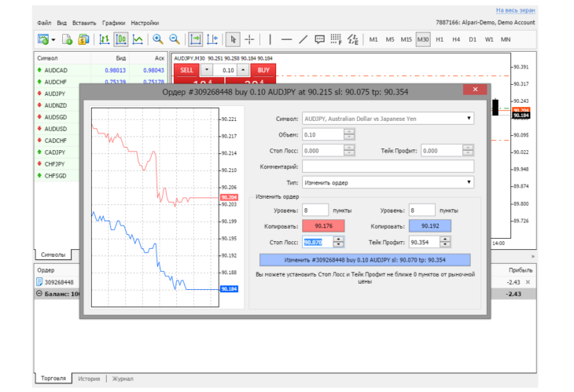Click the take profit Уровень points field
574x392 pixels.
click(422, 211)
